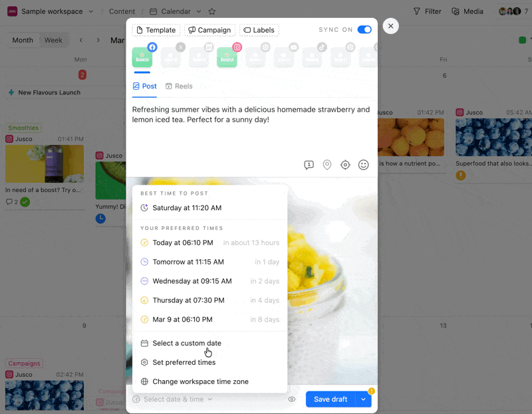Select the Instagram Jusco account icon
Screen dimensions: 532x414
(227, 57)
